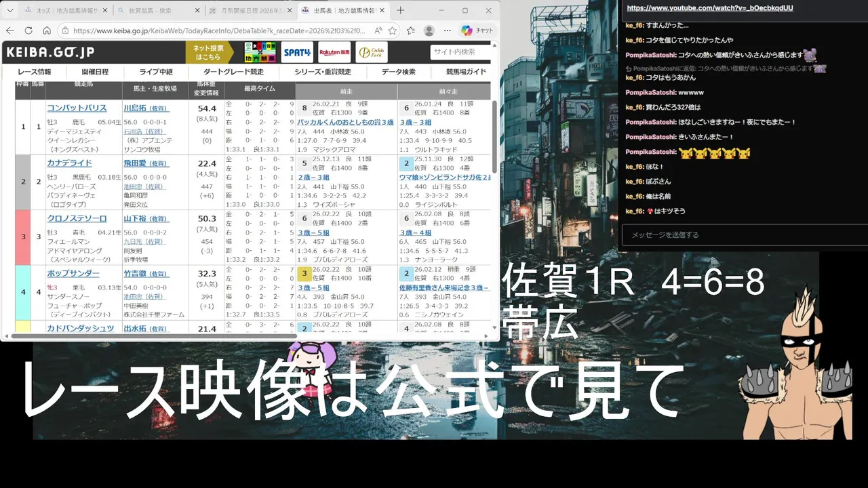Open the ライブ中継 menu
Image resolution: width=868 pixels, height=488 pixels.
point(156,72)
